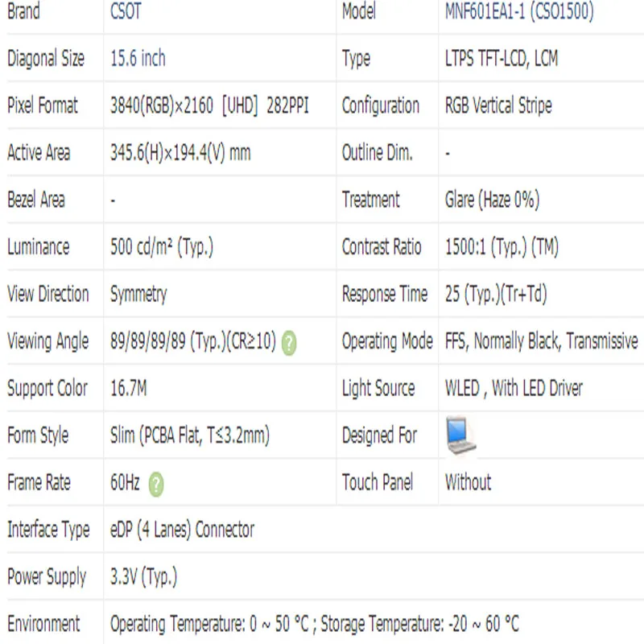644x644 pixels.
Task: Click the 3.3V (Typ.) power supply value
Action: click(143, 577)
